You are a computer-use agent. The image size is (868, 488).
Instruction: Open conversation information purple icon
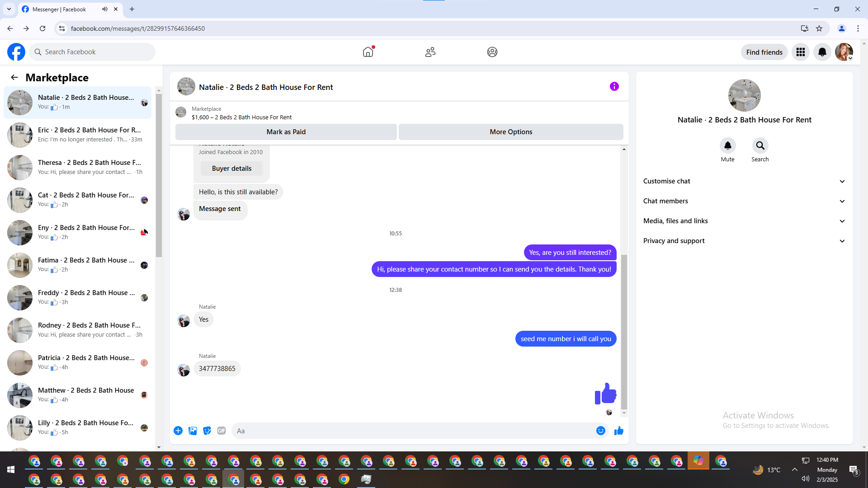(x=614, y=86)
